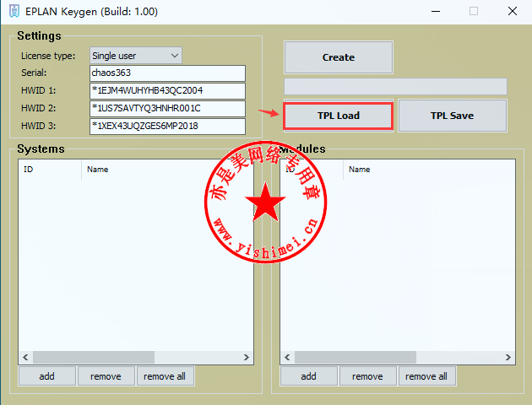Click the TPL Load button
Image resolution: width=532 pixels, height=405 pixels.
point(339,116)
